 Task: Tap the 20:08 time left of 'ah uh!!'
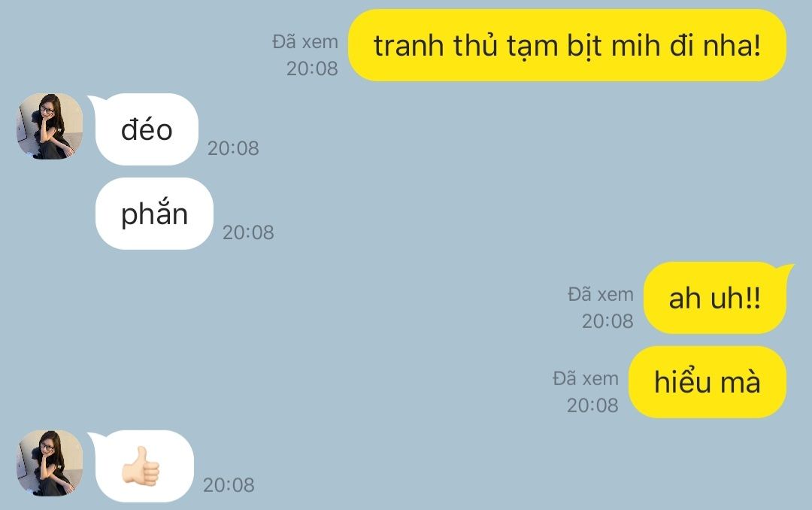607,321
